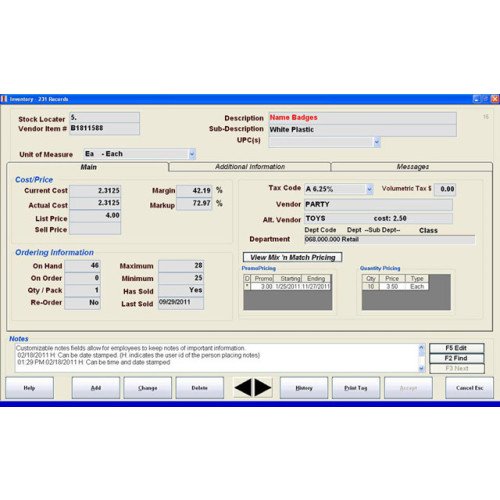Click the Minimum quantity field
The height and width of the screenshot is (500, 500).
click(x=181, y=278)
